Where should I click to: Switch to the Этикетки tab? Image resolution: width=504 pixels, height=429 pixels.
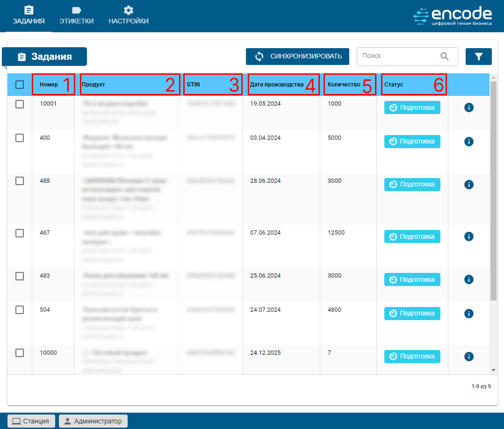click(76, 15)
